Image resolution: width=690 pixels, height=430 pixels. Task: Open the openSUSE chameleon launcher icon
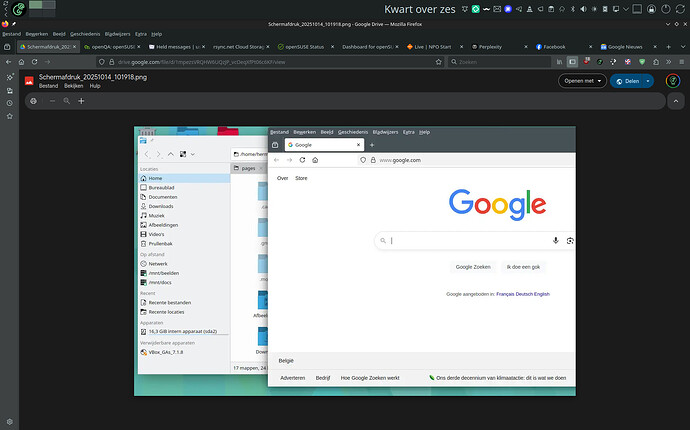(x=20, y=10)
